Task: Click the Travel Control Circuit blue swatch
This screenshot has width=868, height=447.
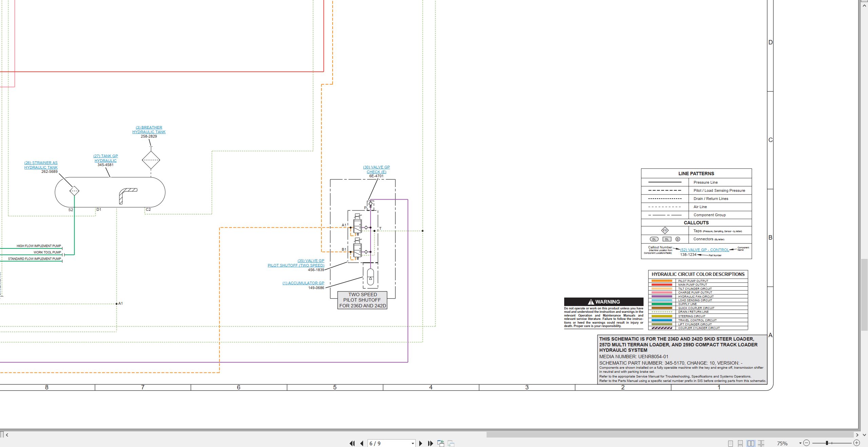Action: coord(662,320)
